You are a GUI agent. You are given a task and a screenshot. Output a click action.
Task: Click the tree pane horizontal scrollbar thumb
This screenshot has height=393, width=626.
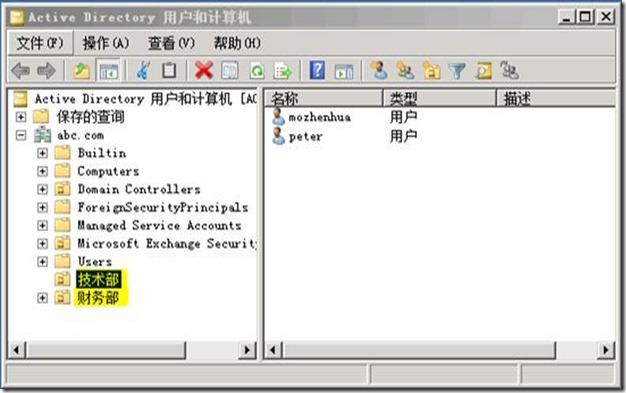coord(106,350)
